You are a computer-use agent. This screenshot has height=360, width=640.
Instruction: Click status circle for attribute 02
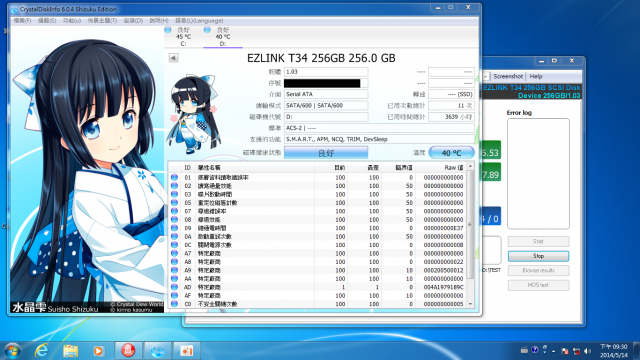click(174, 186)
